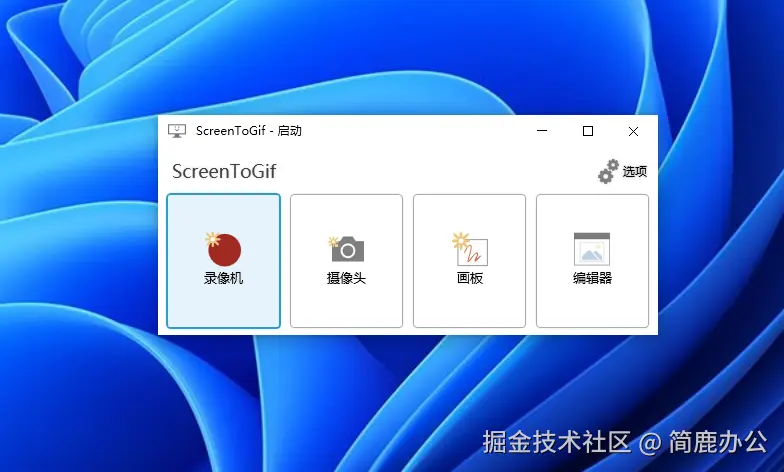Open the 编辑器 editor

[592, 261]
